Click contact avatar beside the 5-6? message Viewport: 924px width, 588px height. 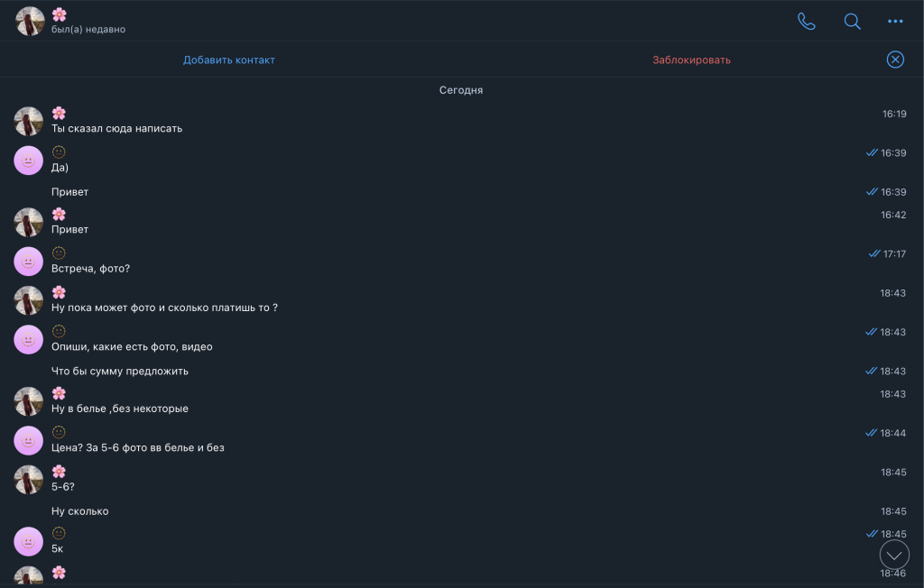pos(29,479)
